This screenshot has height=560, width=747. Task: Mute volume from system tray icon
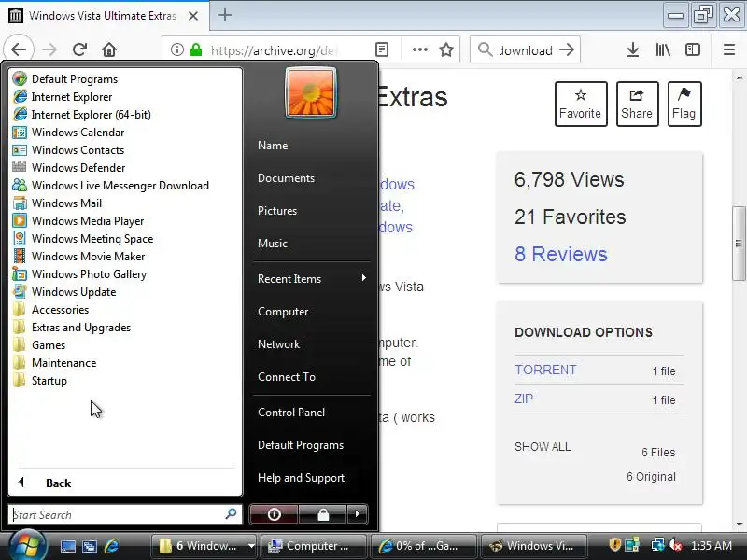(x=674, y=545)
